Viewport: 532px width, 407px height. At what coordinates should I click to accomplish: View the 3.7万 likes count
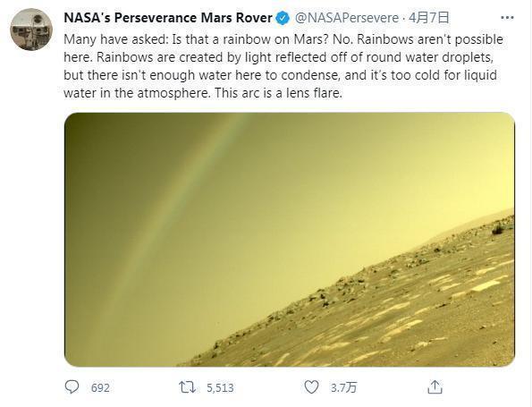pyautogui.click(x=343, y=387)
